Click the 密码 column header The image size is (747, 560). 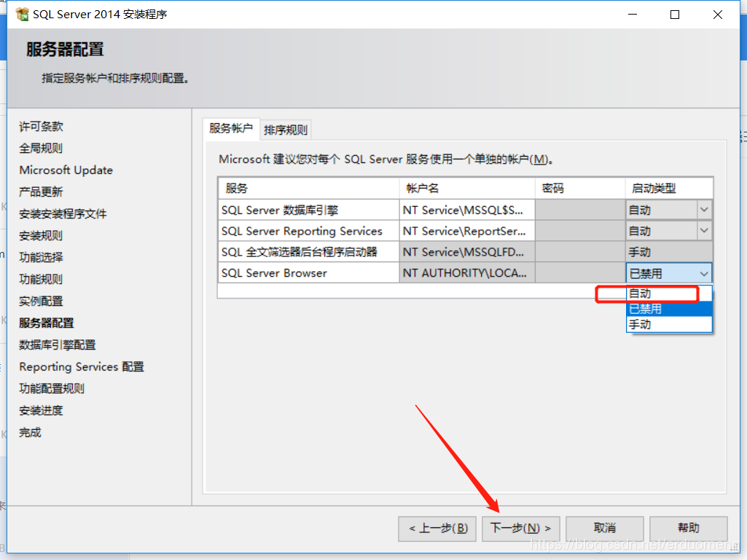coord(580,189)
